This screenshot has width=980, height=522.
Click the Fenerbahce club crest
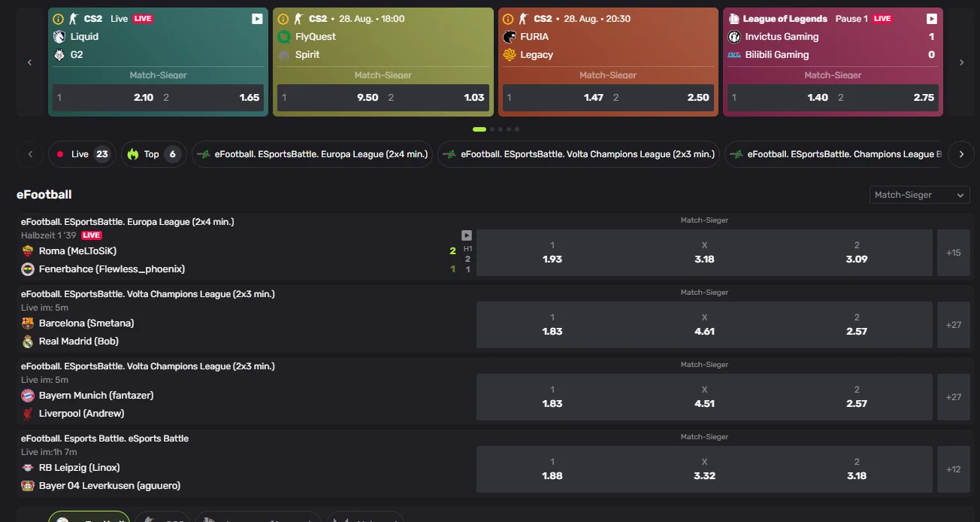(28, 269)
